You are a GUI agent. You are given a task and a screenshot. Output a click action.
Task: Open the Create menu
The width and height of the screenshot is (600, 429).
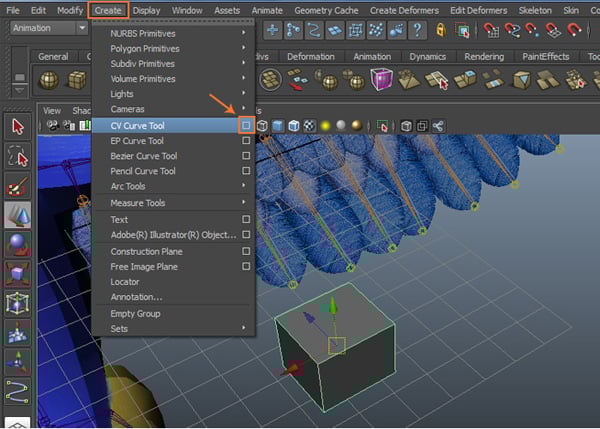[108, 10]
